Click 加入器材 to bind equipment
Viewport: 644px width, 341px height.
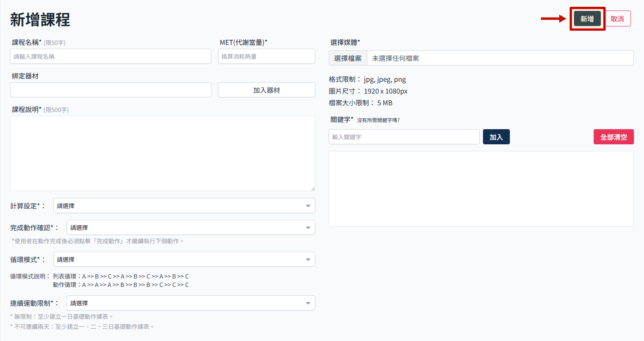click(x=266, y=89)
